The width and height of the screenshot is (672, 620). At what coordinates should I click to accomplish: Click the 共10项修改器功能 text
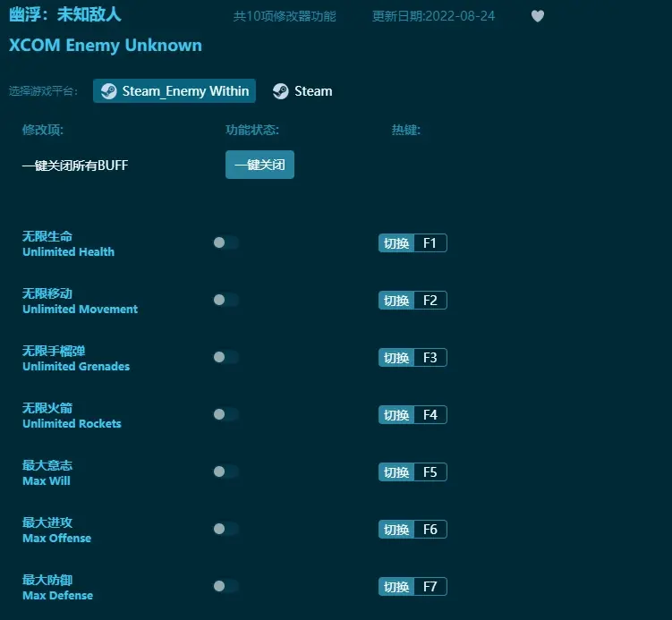coord(285,16)
